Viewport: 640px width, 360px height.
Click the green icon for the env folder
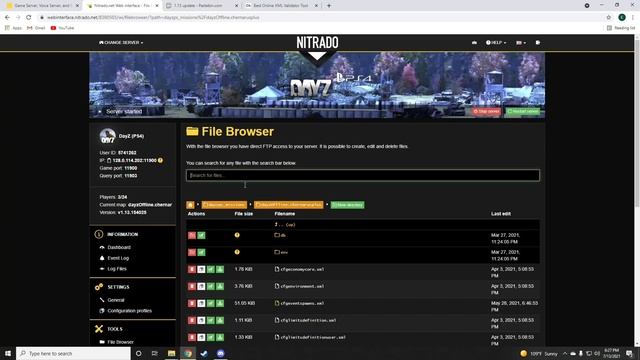click(x=201, y=252)
